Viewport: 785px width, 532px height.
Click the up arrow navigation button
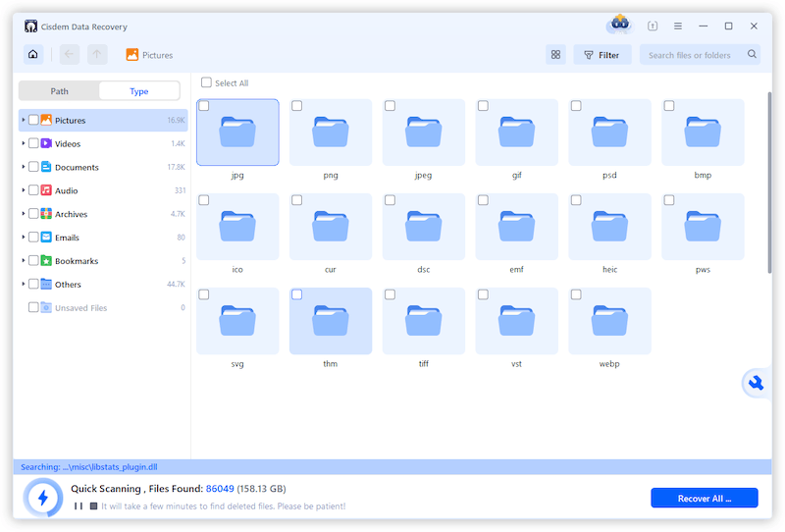[x=97, y=55]
